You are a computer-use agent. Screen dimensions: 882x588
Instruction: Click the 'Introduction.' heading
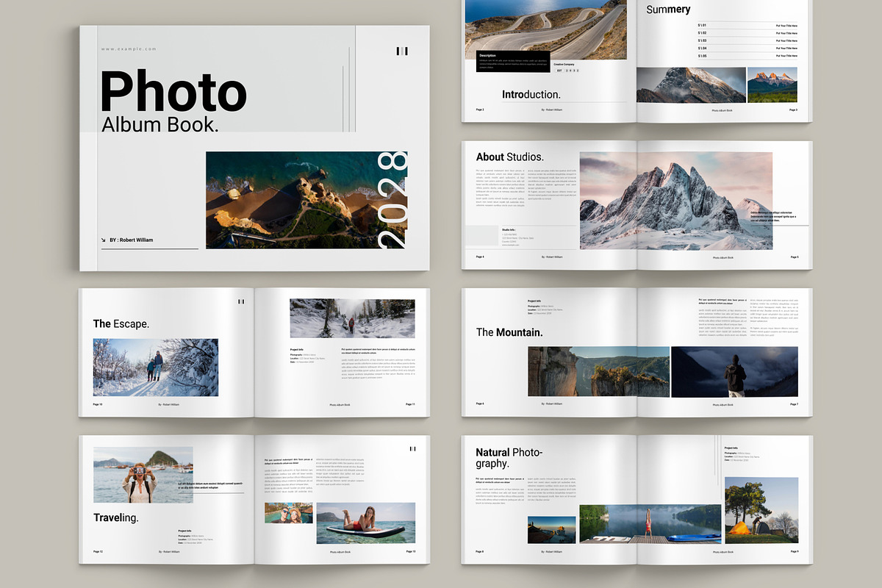[531, 94]
